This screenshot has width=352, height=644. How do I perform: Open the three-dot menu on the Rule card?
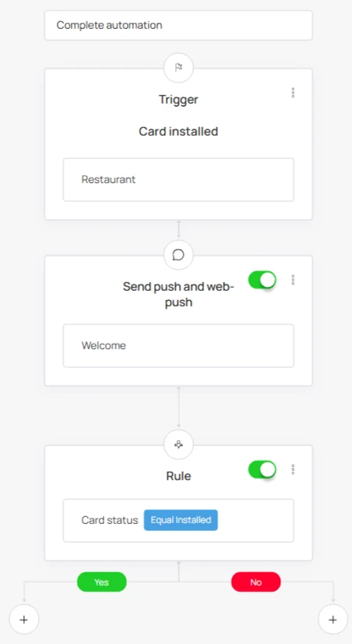(x=293, y=469)
